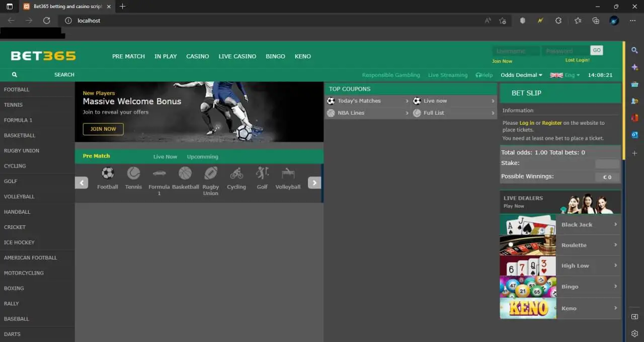
Task: Open the Responsible Gambling link
Action: point(391,75)
